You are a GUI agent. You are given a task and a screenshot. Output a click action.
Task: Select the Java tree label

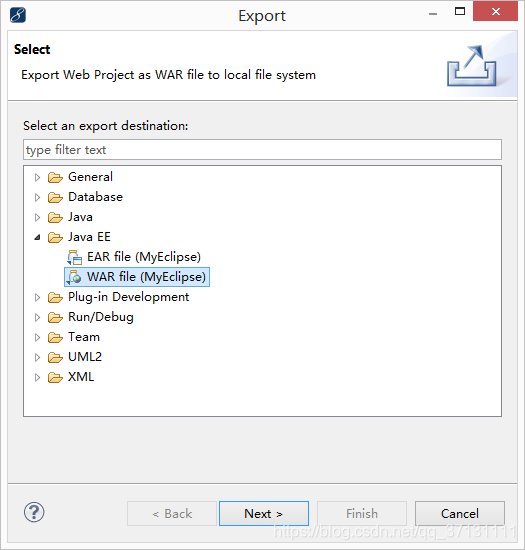tap(80, 217)
